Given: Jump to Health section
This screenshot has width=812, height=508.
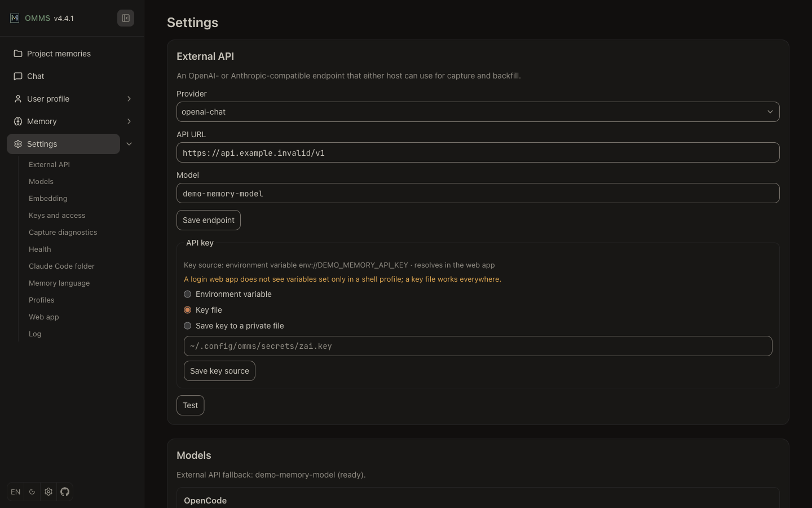Looking at the screenshot, I should tap(40, 249).
